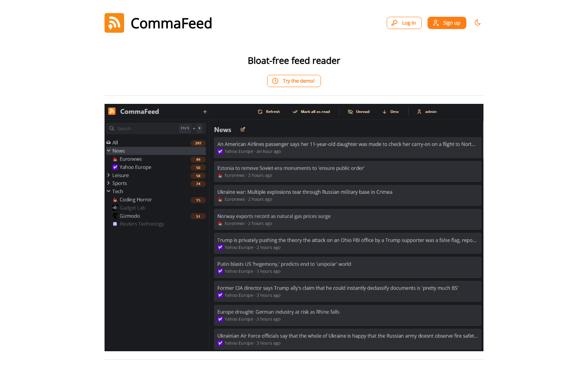Expand the Sports category
This screenshot has height=368, width=588.
pyautogui.click(x=109, y=183)
